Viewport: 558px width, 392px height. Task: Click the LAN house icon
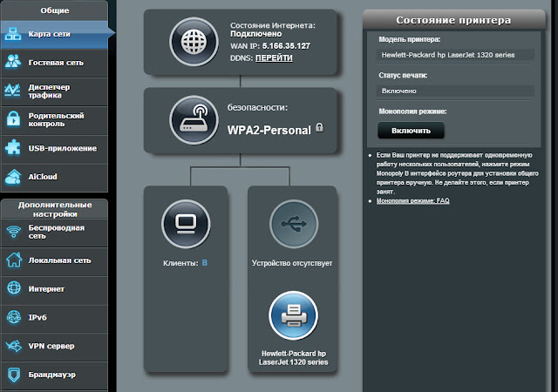point(14,260)
